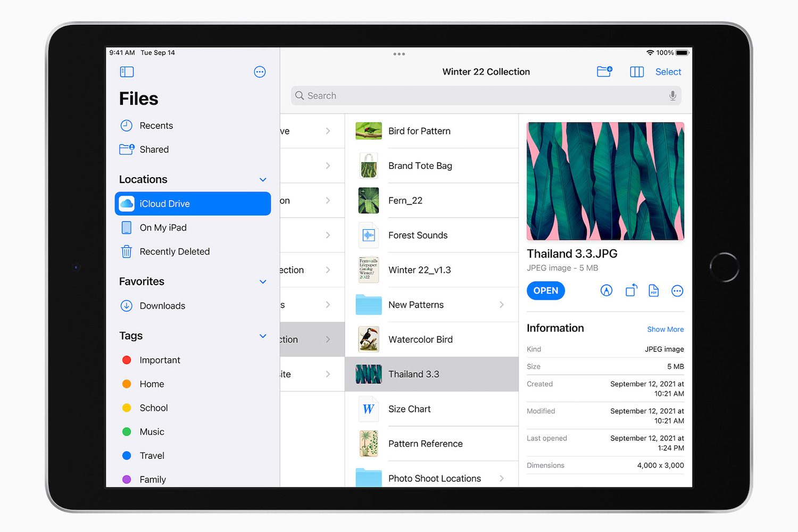The width and height of the screenshot is (798, 532).
Task: Collapse the Locations section
Action: click(x=263, y=180)
